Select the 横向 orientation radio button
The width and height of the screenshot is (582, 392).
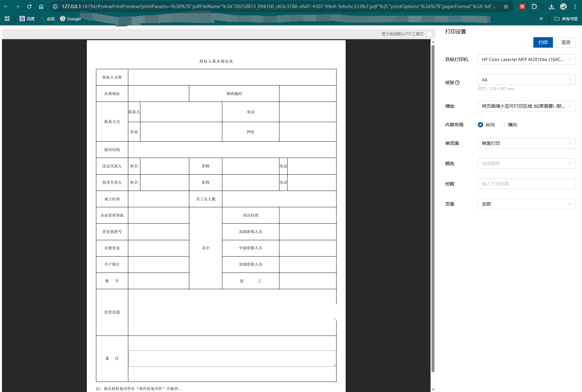pyautogui.click(x=503, y=124)
